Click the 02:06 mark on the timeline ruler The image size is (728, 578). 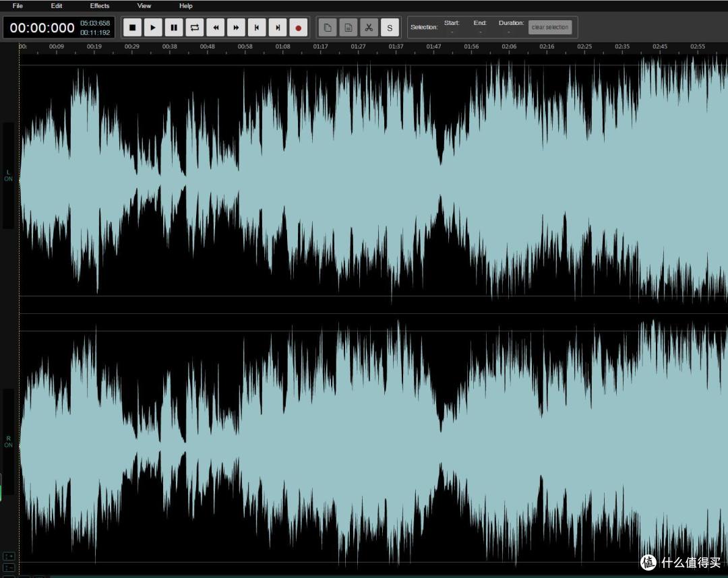click(509, 46)
